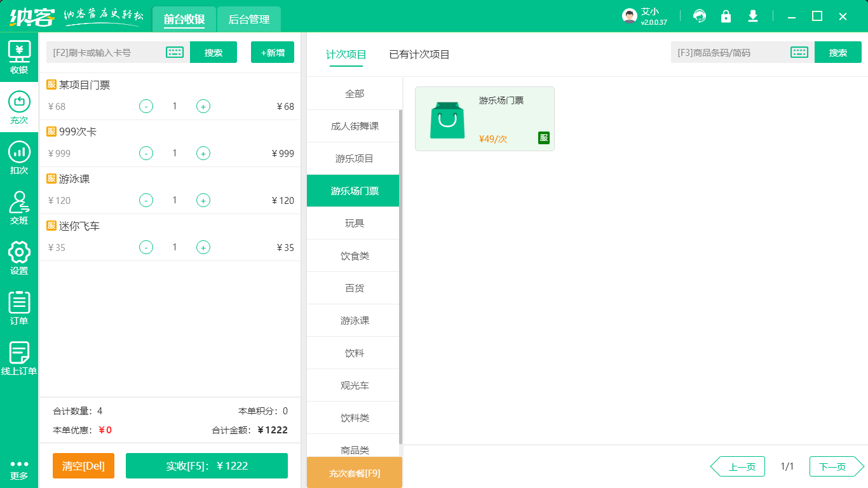This screenshot has height=488, width=868.
Task: Click the 实收[F5] payment button
Action: pyautogui.click(x=207, y=466)
